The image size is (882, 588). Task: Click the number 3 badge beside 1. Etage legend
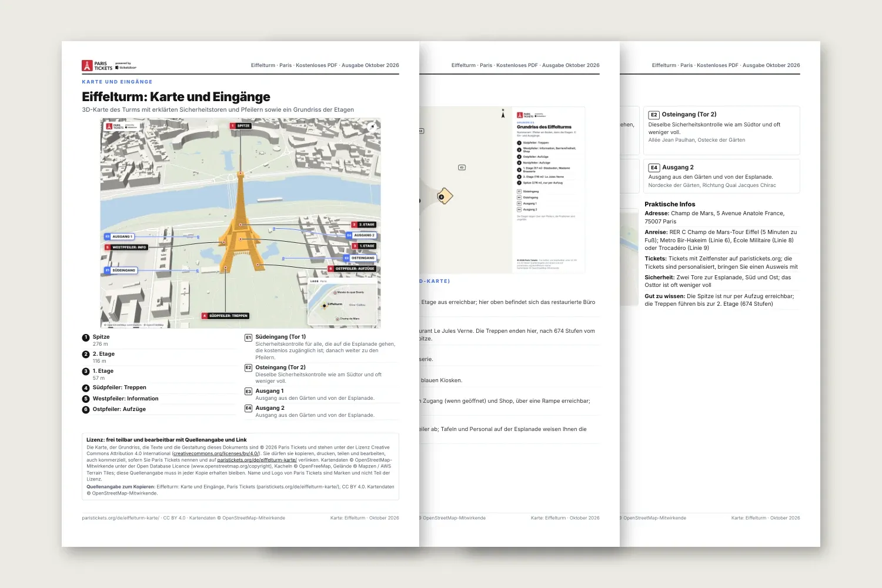pos(86,372)
